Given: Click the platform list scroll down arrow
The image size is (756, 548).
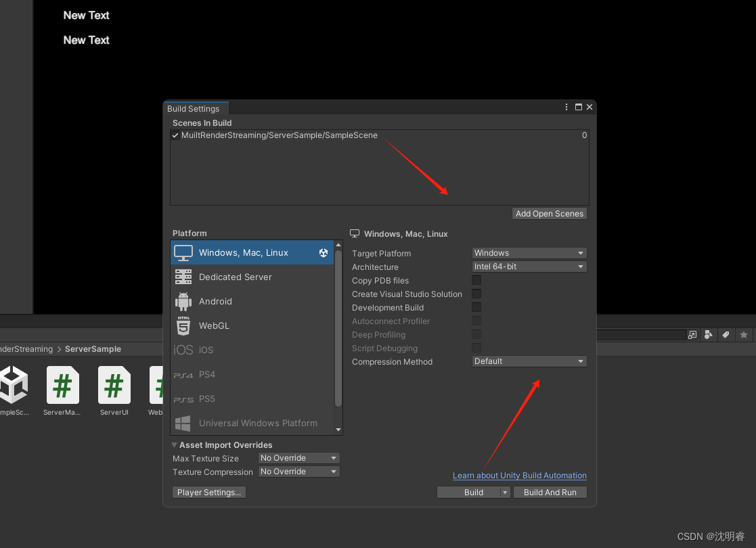Looking at the screenshot, I should pyautogui.click(x=338, y=430).
